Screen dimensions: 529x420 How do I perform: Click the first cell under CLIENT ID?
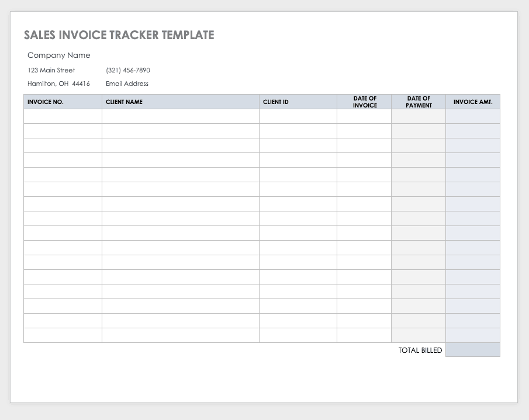click(298, 116)
